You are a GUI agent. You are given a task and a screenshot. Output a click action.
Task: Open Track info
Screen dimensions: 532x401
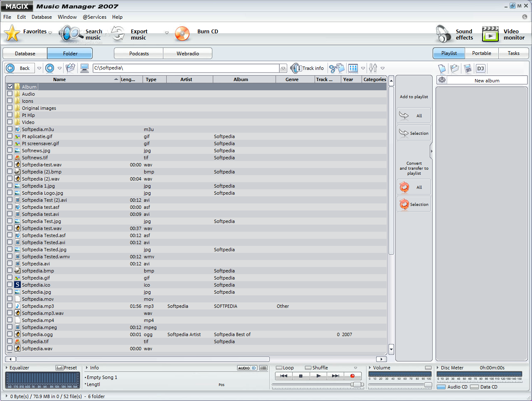(307, 68)
